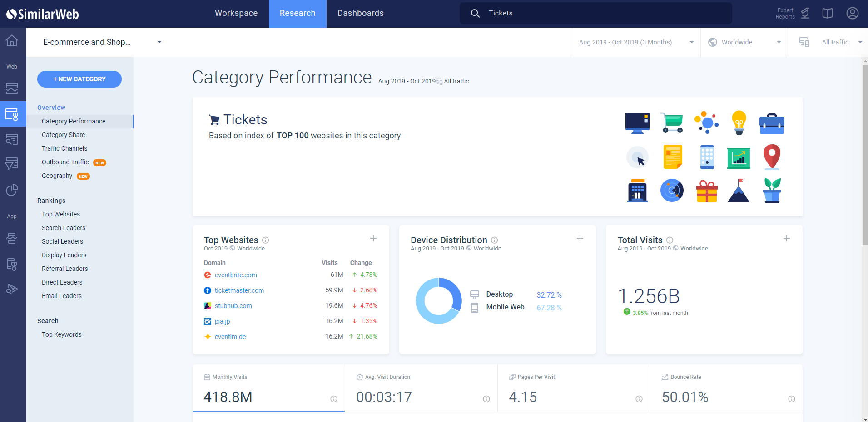
Task: Click info icon next to Total Visits
Action: [670, 240]
